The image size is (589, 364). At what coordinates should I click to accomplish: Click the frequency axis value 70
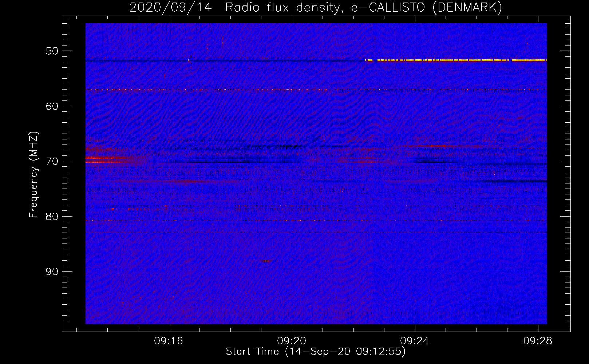coord(52,161)
